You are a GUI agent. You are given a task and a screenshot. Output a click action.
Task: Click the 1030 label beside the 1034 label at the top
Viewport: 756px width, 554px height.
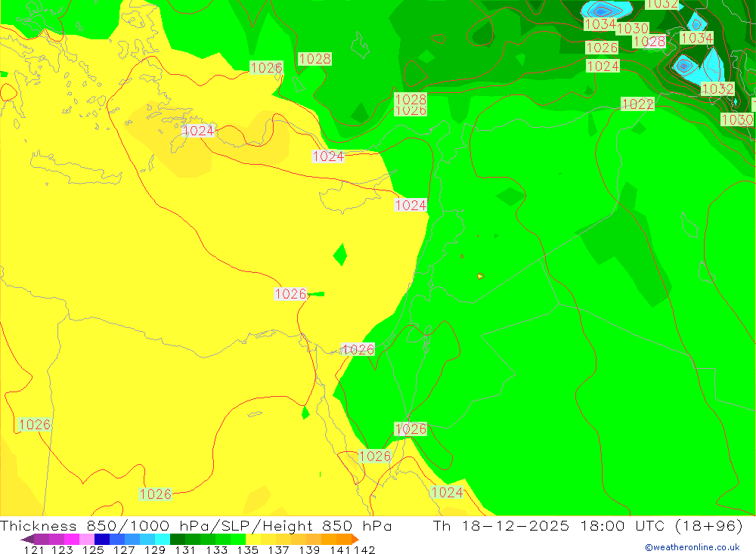[x=633, y=29]
